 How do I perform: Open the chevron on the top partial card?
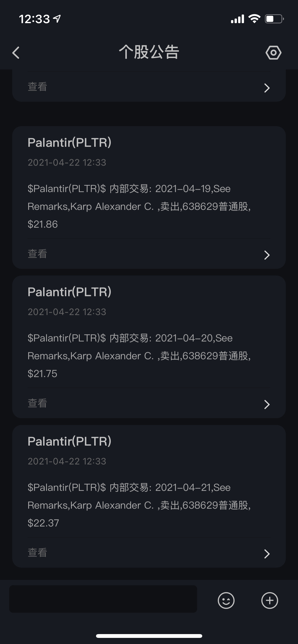tap(267, 88)
